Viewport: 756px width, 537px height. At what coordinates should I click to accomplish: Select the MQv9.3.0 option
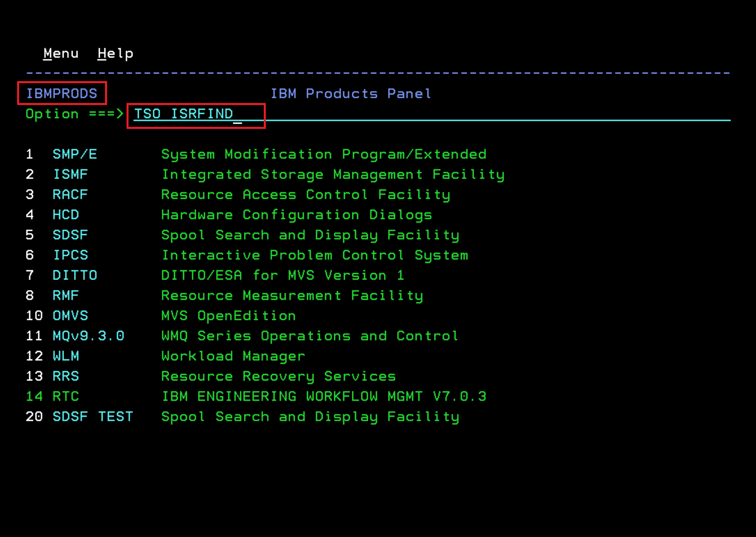88,336
